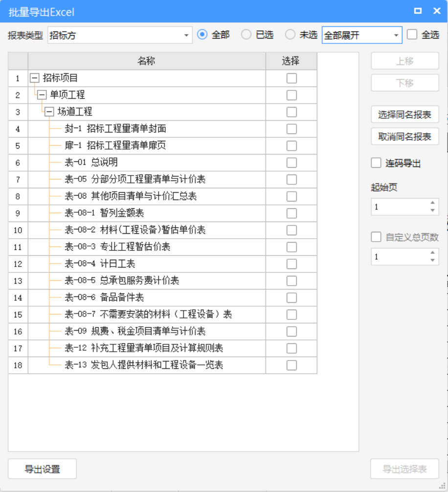448x492 pixels.
Task: Click the 取消同名报表 button
Action: 404,137
